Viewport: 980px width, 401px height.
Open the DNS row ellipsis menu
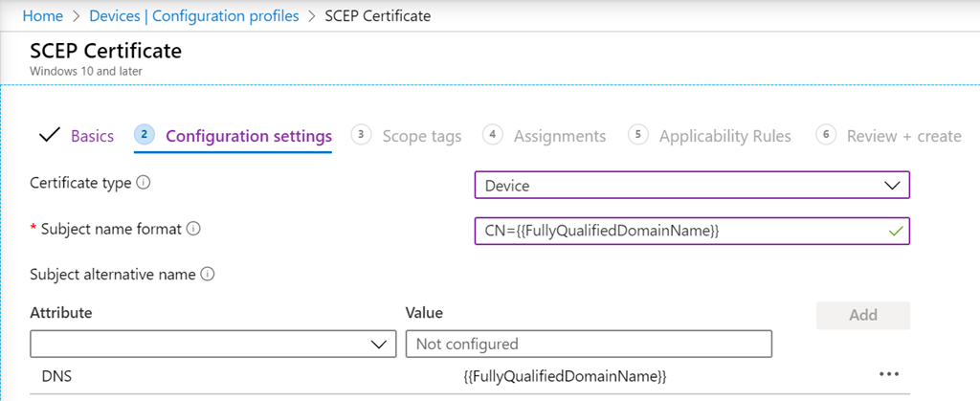click(x=888, y=375)
